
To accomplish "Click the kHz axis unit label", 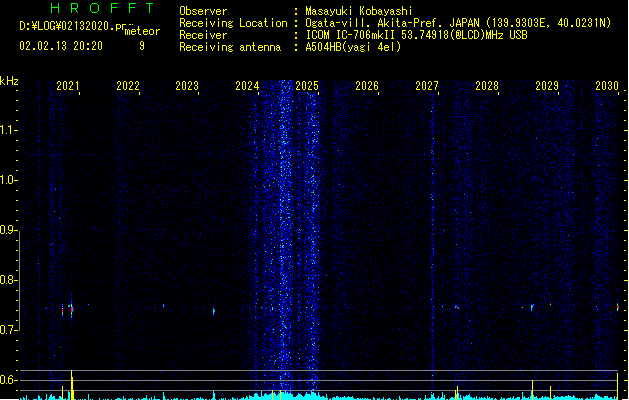I will coord(9,81).
